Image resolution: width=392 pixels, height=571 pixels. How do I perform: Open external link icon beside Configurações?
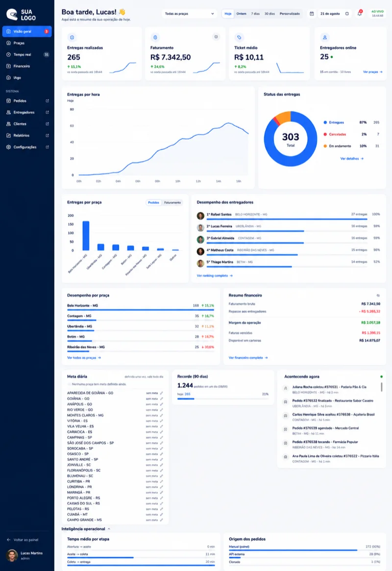pos(48,147)
